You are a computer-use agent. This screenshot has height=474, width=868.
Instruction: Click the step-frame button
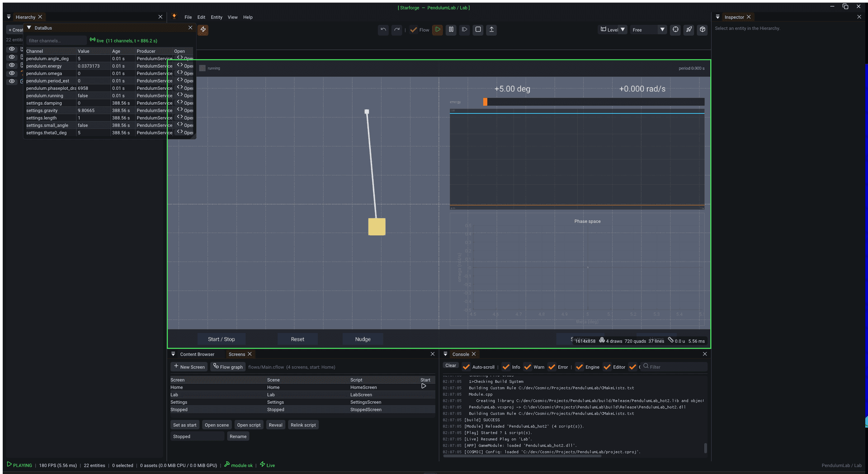point(464,30)
